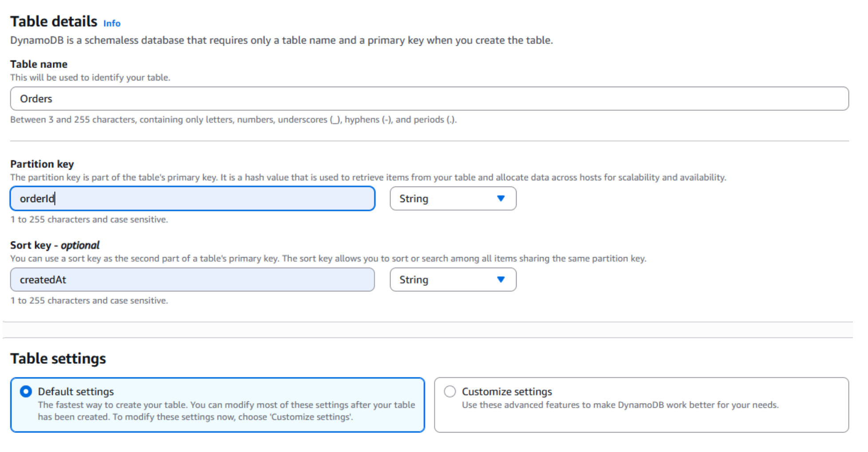This screenshot has width=868, height=452.
Task: Expand the sort key String type dropdown
Action: [452, 280]
